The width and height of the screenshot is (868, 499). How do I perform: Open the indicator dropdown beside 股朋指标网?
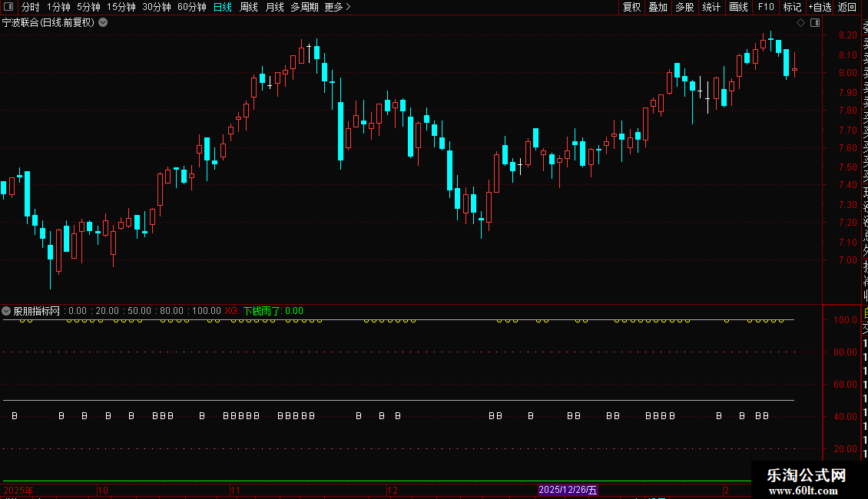(x=6, y=311)
